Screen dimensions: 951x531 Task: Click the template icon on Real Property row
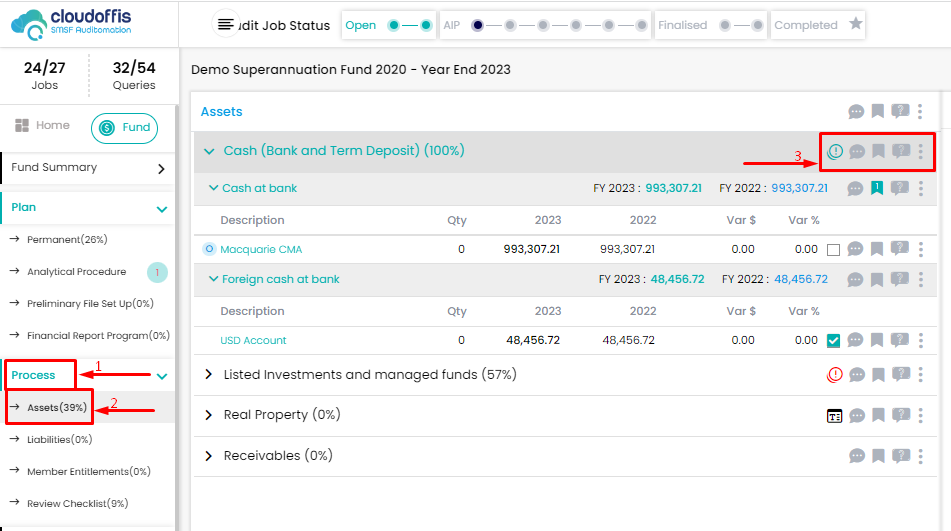[x=835, y=416]
